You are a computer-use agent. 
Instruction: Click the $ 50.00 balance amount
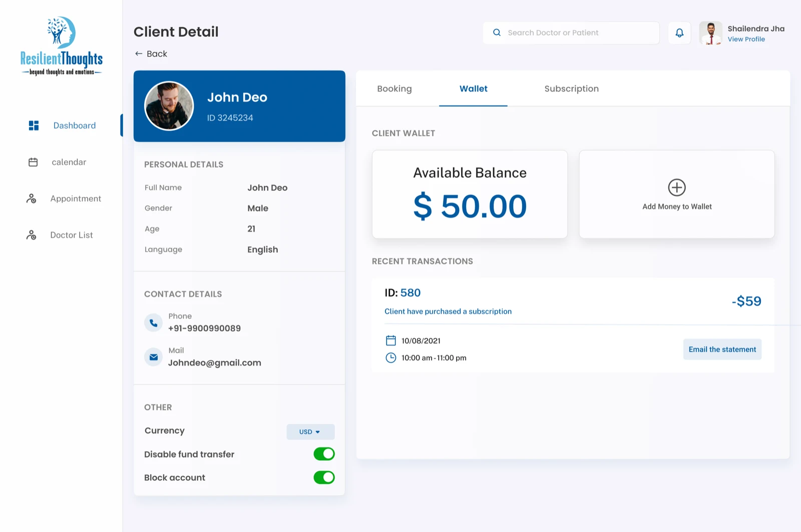pyautogui.click(x=470, y=206)
